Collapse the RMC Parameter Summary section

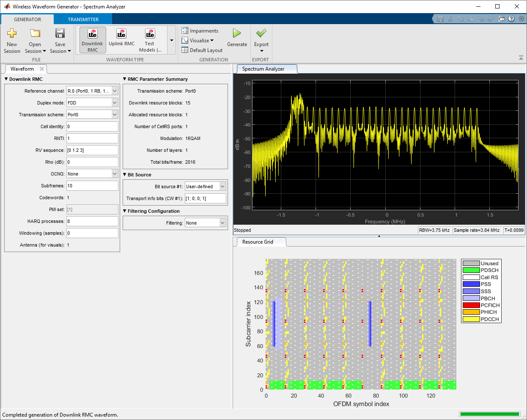[124, 79]
